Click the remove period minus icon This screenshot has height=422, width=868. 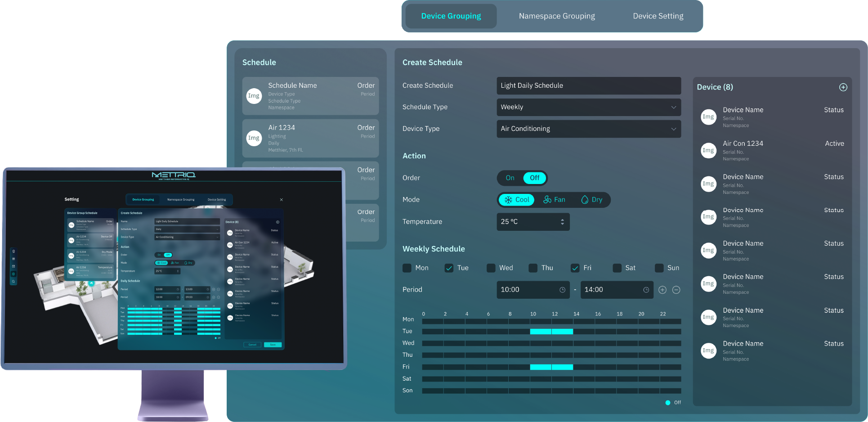coord(676,290)
